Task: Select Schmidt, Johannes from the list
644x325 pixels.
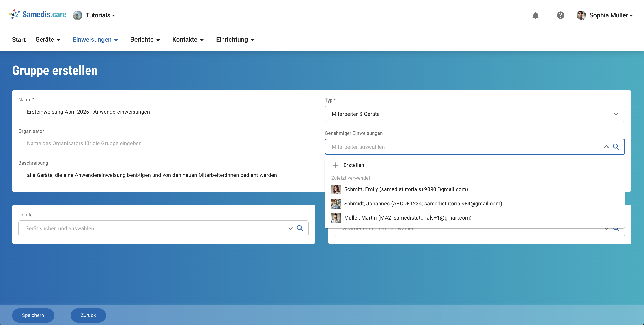Action: [x=423, y=204]
